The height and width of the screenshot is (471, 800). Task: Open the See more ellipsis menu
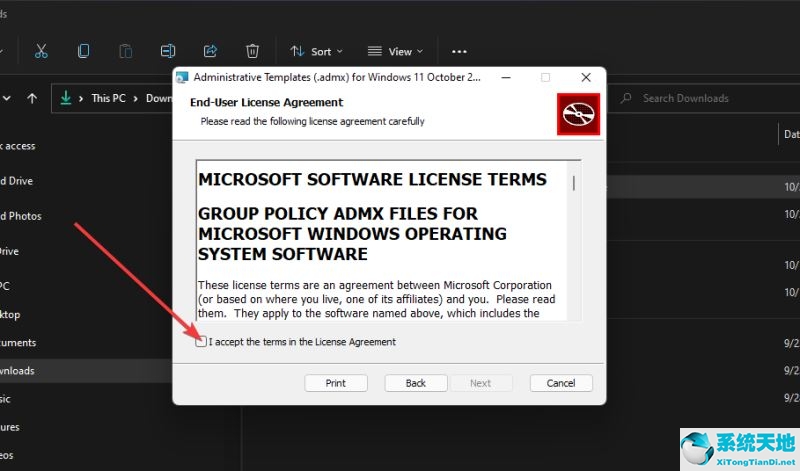click(x=459, y=52)
